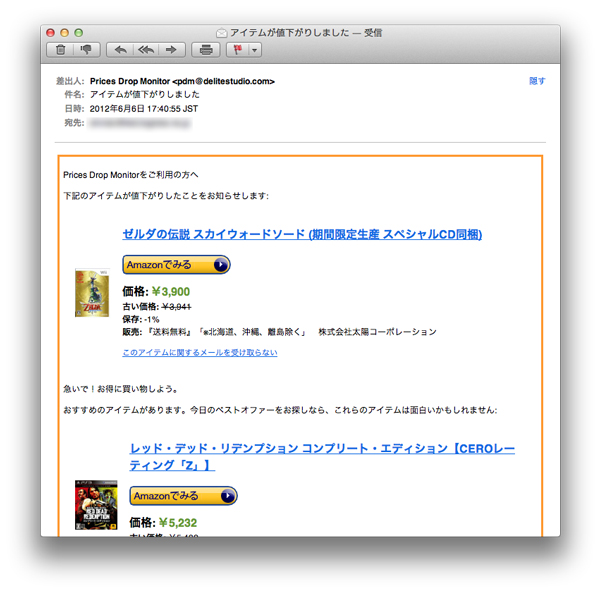Reply to sender with single arrow icon

[120, 50]
